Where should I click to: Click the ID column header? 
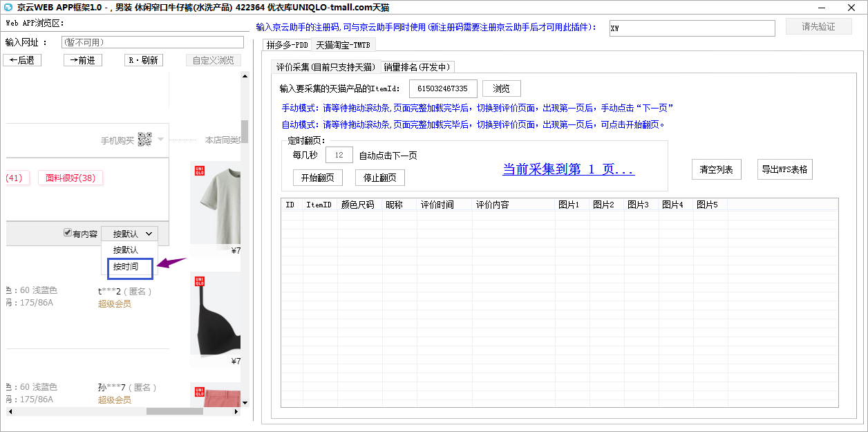pyautogui.click(x=292, y=205)
